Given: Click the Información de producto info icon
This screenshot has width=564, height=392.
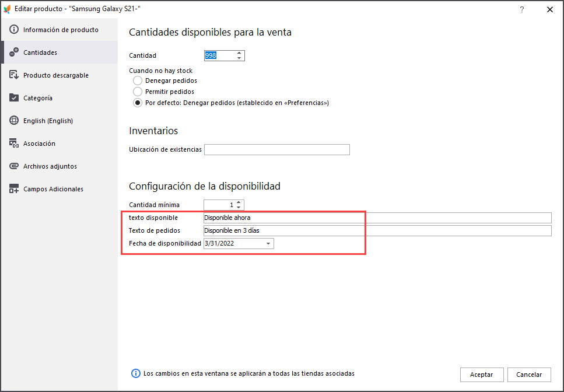Looking at the screenshot, I should click(13, 30).
